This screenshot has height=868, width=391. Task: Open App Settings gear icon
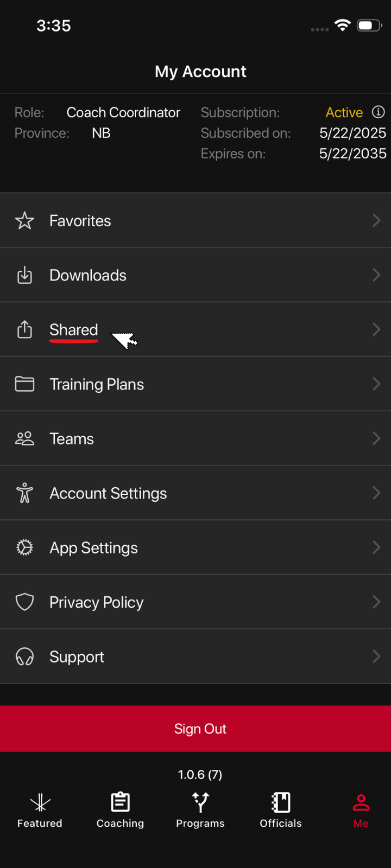[24, 547]
